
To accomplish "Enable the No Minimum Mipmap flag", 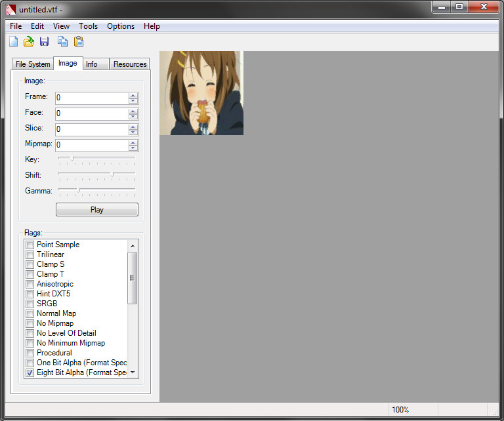I will (x=30, y=343).
